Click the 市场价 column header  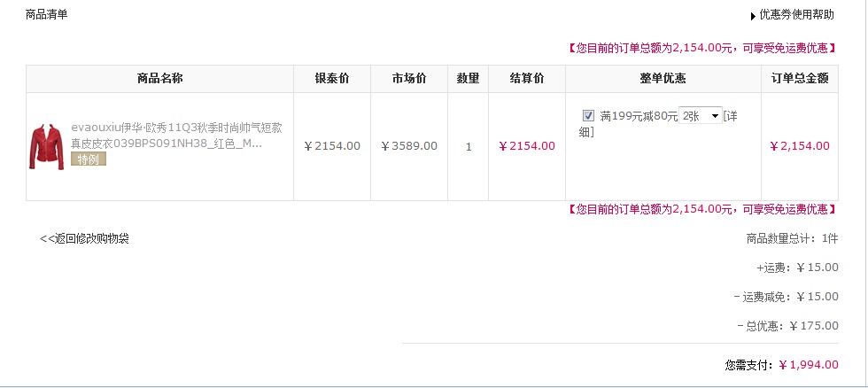click(409, 79)
